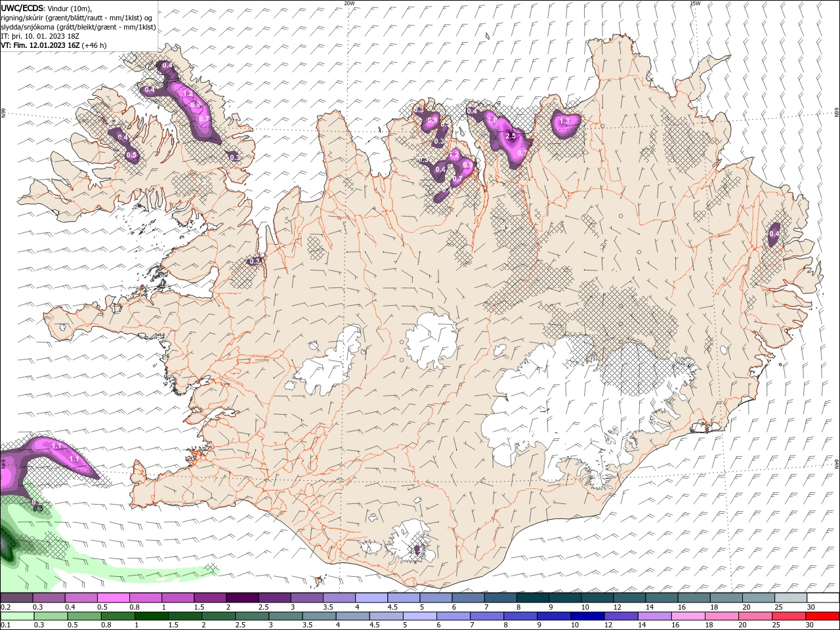Click the '1.0' snowfall value in the north
840x630 pixels.
pyautogui.click(x=492, y=120)
